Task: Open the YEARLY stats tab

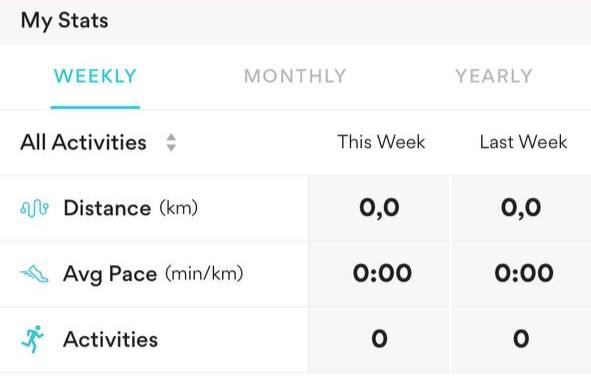Action: click(494, 76)
